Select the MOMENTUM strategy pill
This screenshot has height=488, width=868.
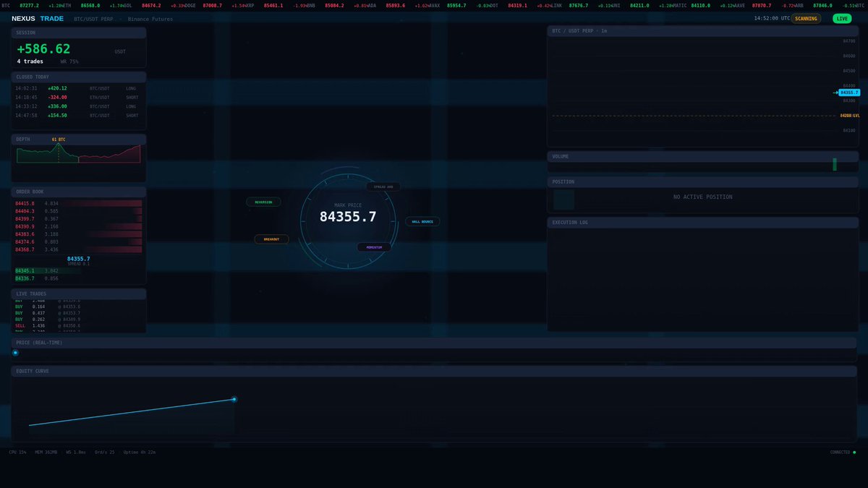[374, 247]
